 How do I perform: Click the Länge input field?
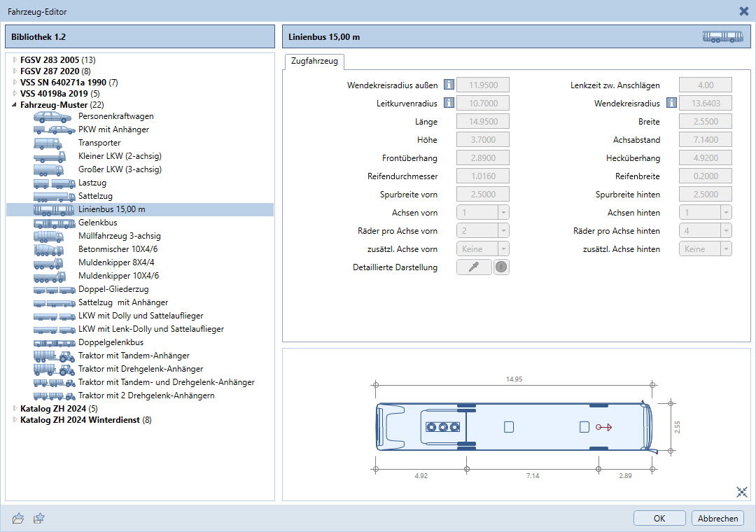pos(482,122)
